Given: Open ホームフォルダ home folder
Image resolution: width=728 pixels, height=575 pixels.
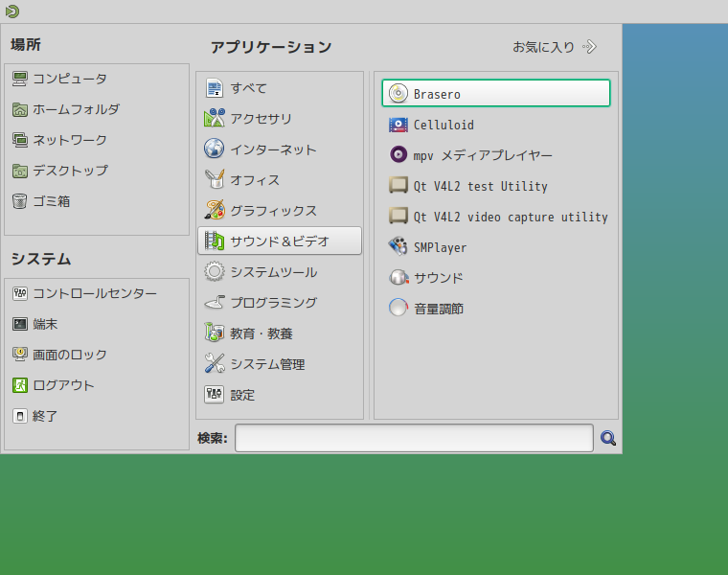Looking at the screenshot, I should pos(97,109).
